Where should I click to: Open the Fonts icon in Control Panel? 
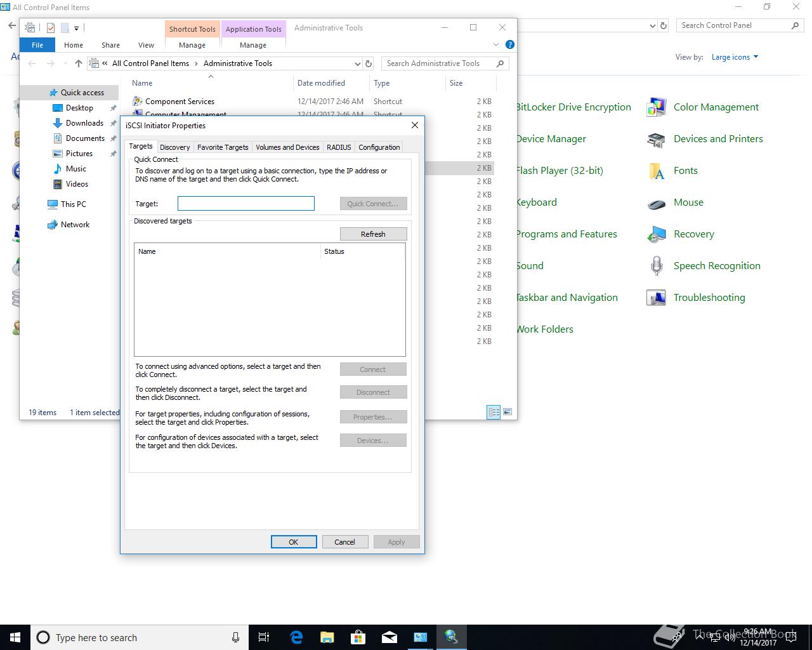[x=656, y=171]
